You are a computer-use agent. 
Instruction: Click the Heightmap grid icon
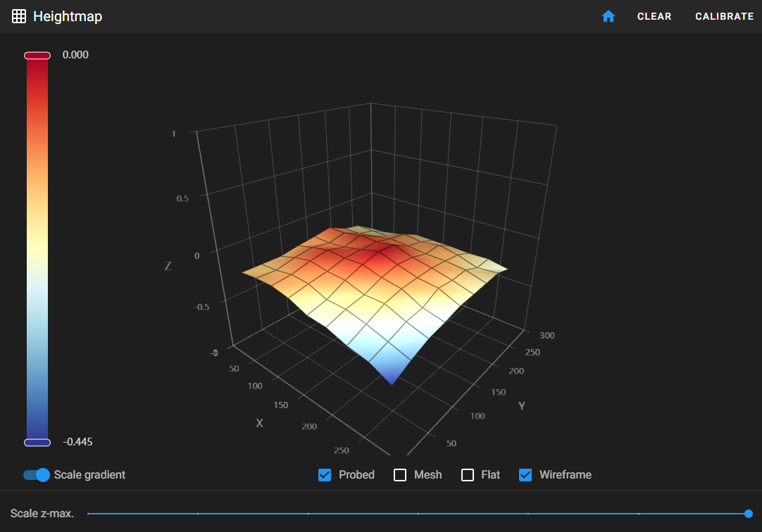tap(19, 16)
